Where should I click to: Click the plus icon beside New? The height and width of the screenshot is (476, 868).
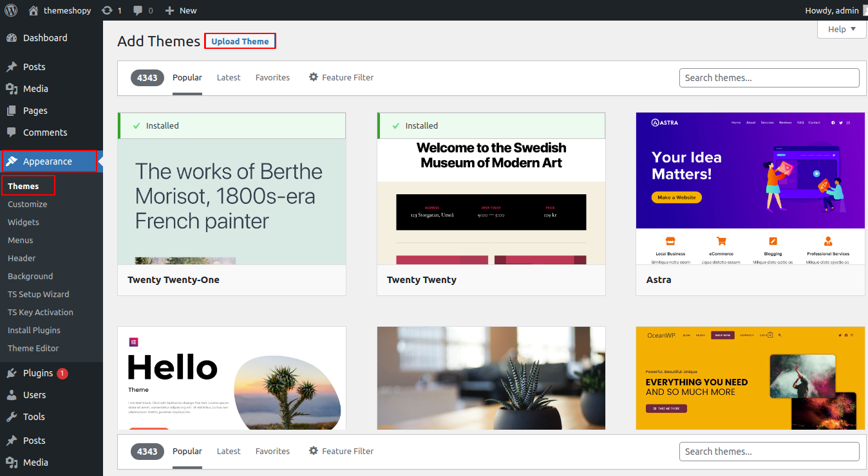(x=169, y=10)
